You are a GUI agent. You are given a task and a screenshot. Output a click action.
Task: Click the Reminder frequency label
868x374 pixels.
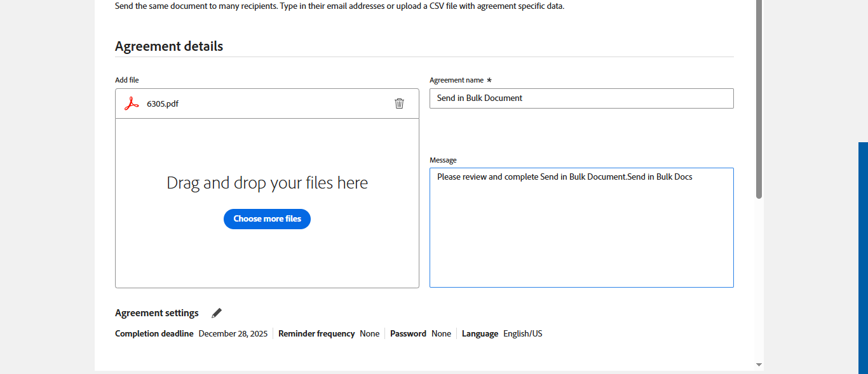point(316,333)
